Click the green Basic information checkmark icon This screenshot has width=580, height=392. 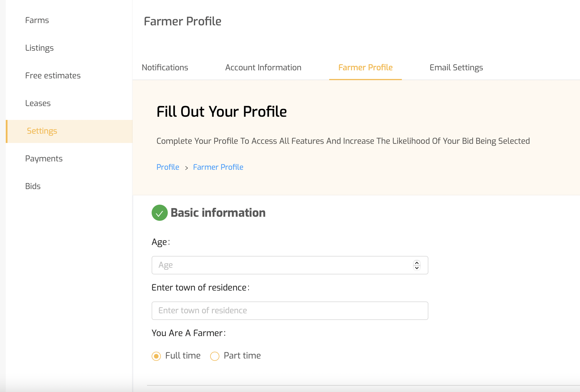159,213
